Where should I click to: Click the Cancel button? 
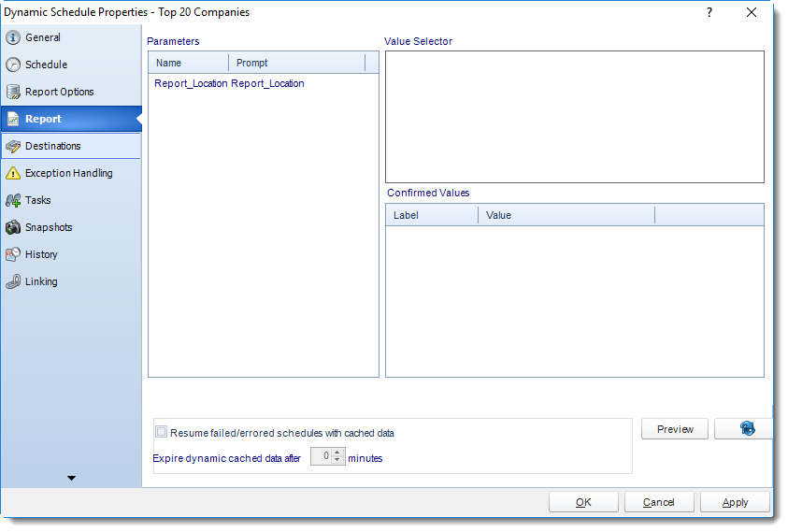[x=659, y=502]
